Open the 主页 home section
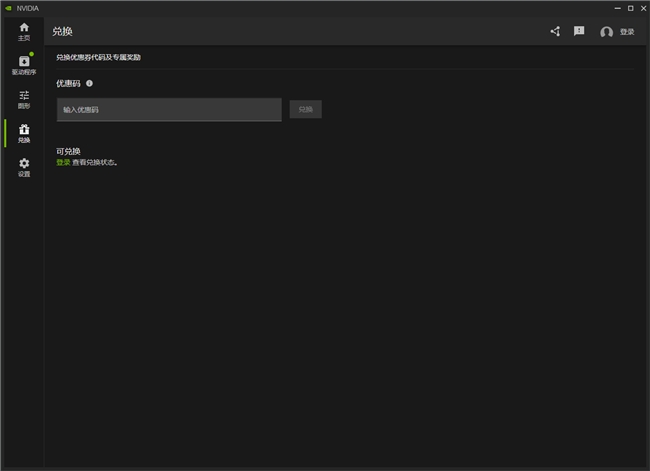 tap(24, 32)
